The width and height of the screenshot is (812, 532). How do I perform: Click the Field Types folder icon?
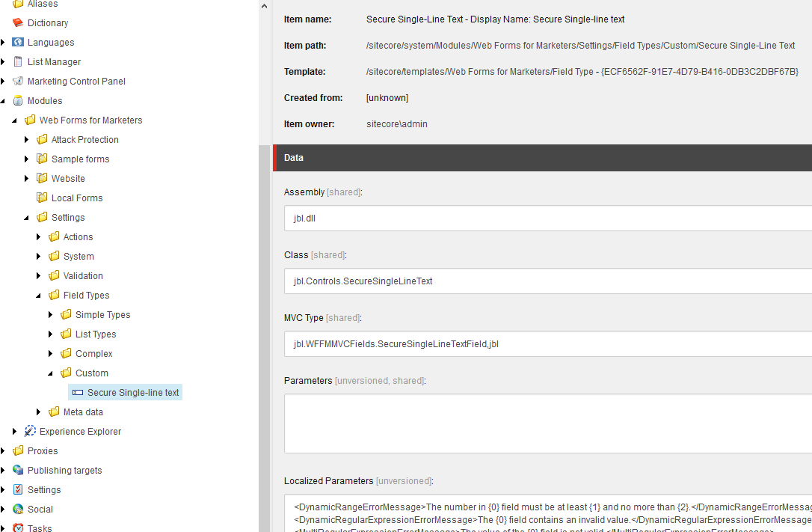tap(54, 296)
